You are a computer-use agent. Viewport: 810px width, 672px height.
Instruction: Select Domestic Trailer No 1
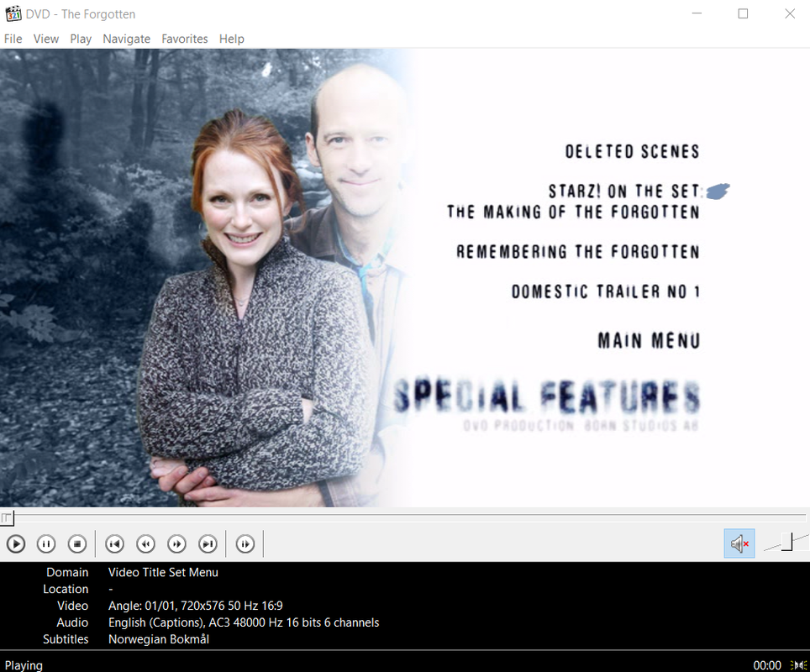606,291
